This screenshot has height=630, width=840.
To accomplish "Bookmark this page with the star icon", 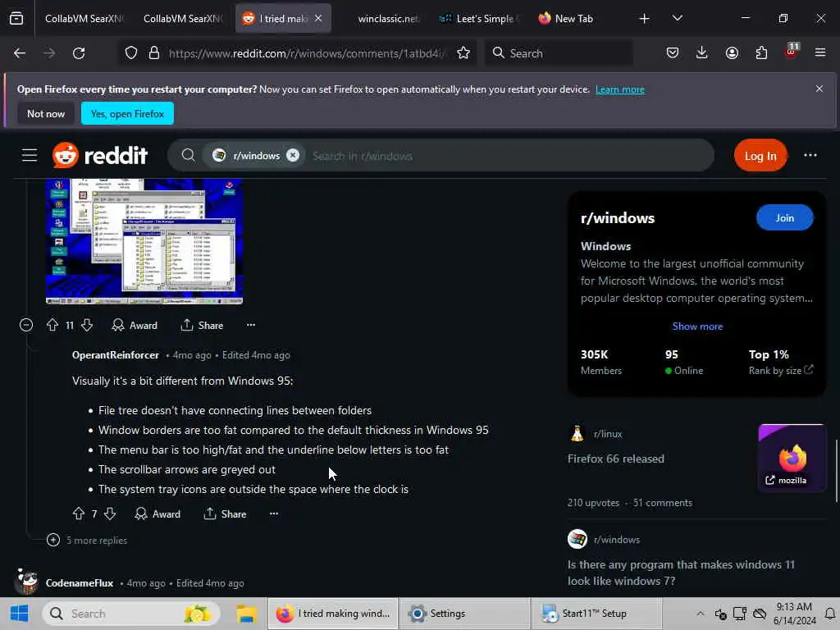I will [463, 53].
